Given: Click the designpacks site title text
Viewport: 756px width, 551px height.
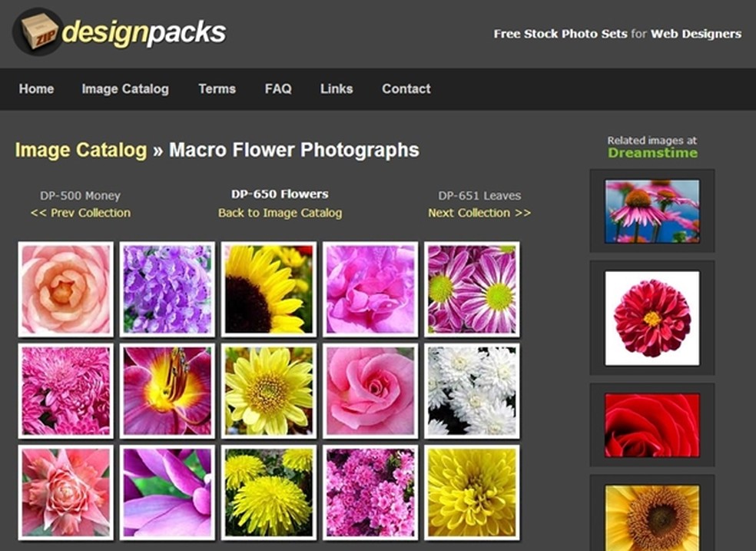Looking at the screenshot, I should [x=144, y=32].
